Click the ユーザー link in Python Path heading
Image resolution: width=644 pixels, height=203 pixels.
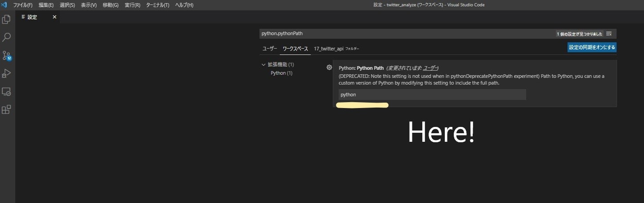tap(429, 68)
